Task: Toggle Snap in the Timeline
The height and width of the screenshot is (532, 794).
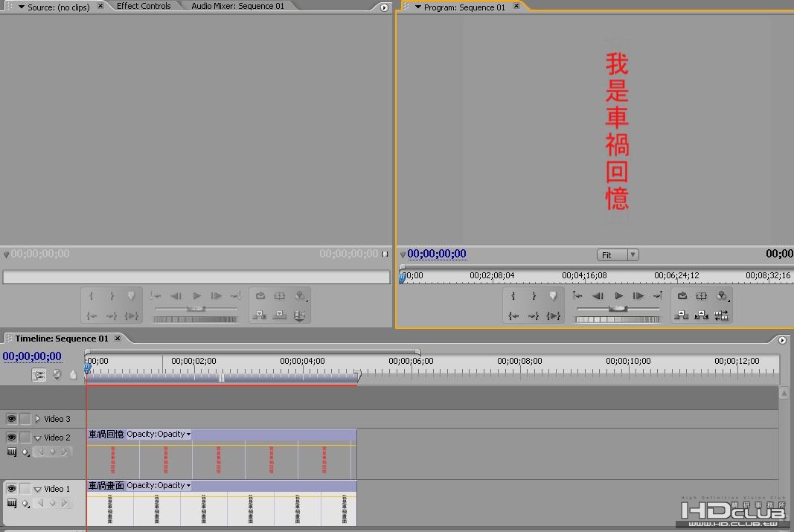Action: 39,374
